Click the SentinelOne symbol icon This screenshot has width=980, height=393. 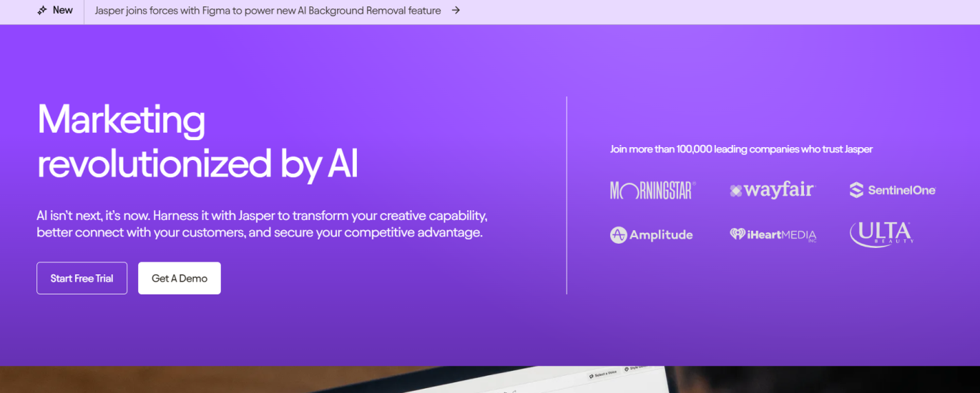click(856, 190)
